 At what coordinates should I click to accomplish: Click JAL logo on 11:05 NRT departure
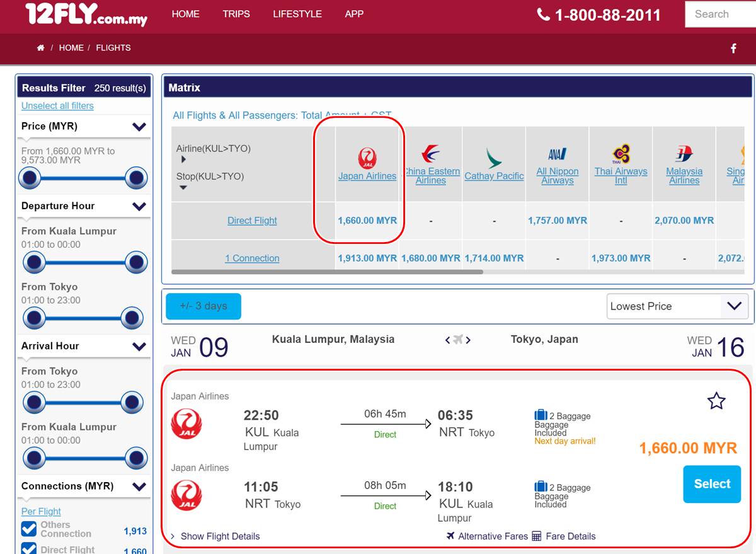[x=186, y=495]
